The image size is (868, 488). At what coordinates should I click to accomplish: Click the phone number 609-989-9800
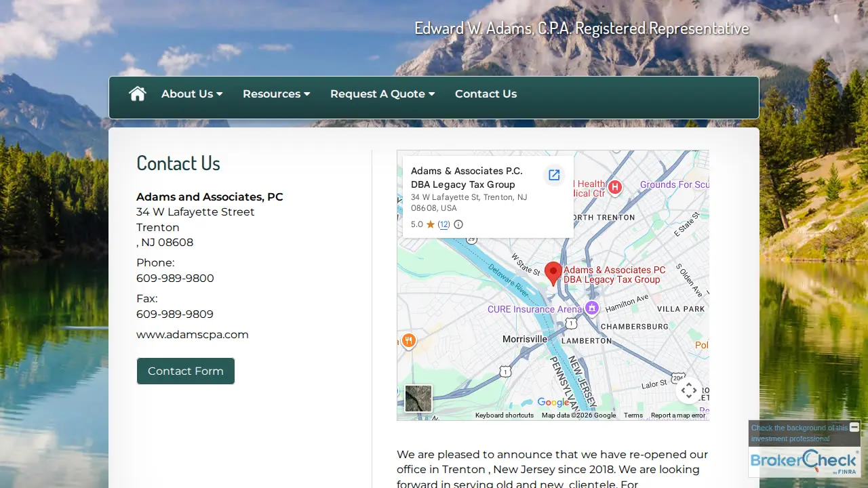(175, 279)
